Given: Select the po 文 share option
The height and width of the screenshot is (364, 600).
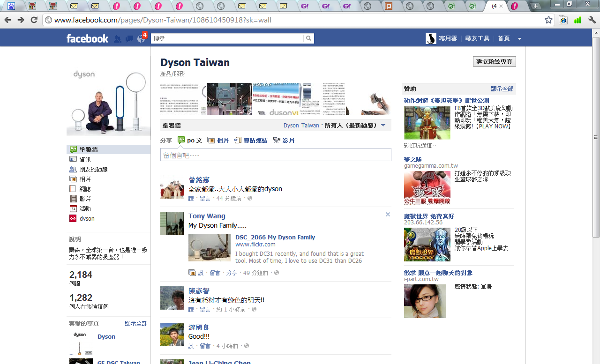Looking at the screenshot, I should 190,140.
